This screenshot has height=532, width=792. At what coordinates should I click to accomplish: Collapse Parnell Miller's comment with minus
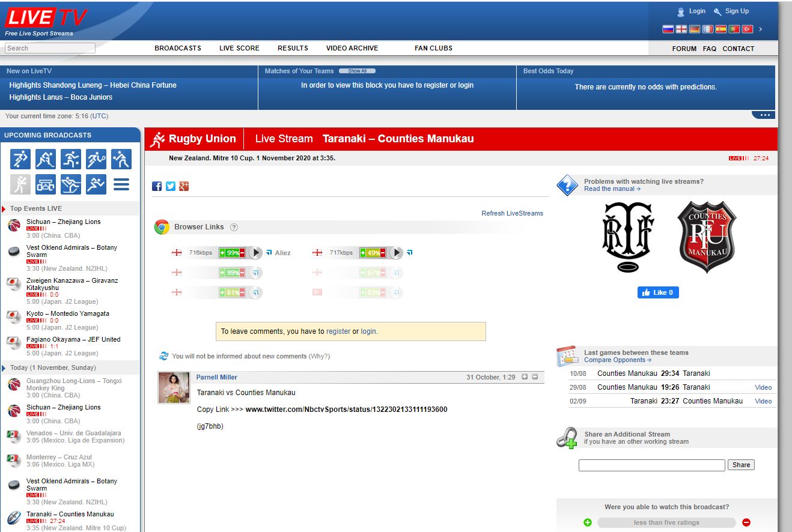[x=535, y=377]
